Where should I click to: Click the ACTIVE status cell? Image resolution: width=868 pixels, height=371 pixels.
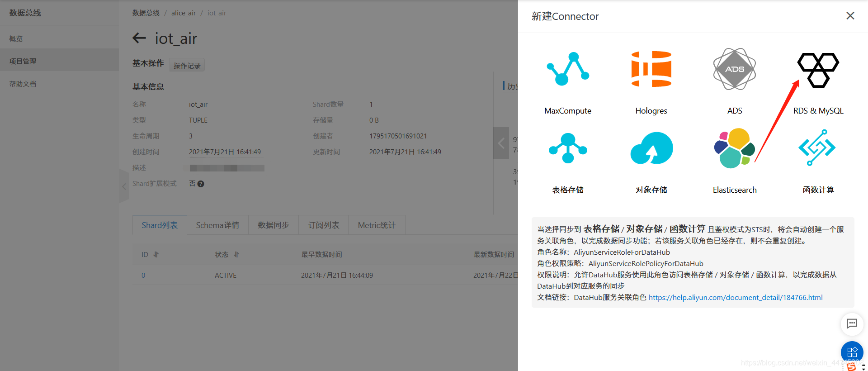tap(226, 275)
